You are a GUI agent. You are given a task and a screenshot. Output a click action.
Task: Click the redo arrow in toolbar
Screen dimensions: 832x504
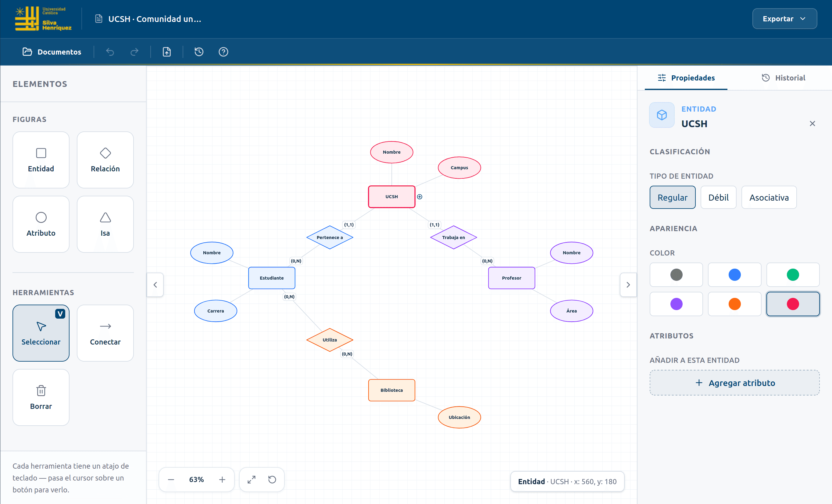point(134,52)
